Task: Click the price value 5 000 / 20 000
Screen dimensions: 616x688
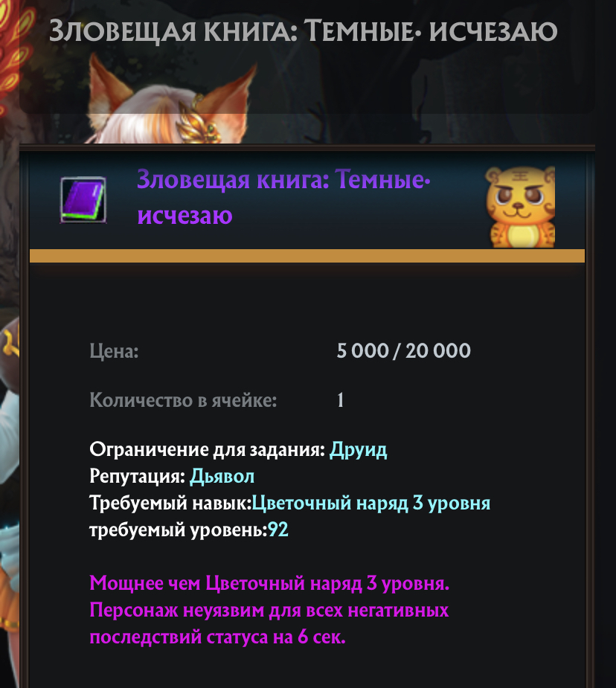Action: [404, 350]
